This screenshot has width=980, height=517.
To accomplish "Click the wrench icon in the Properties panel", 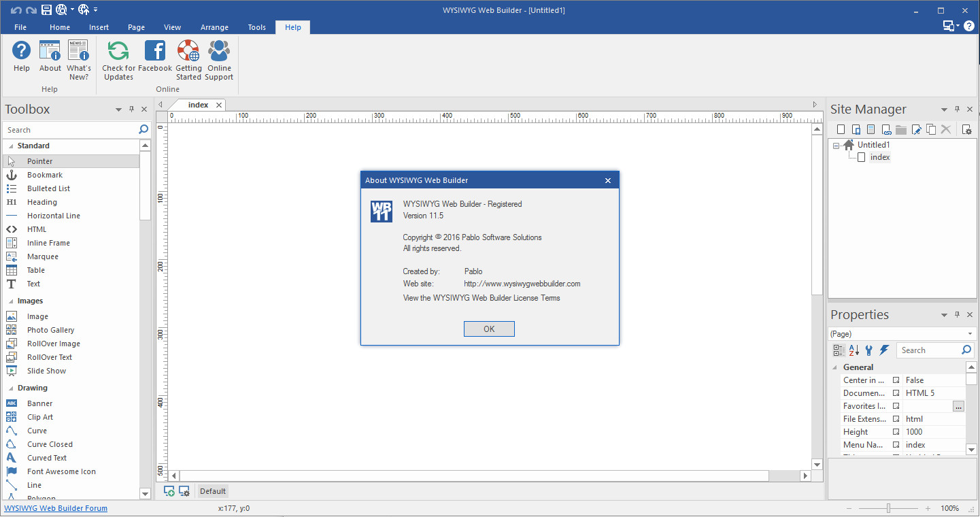I will (x=869, y=350).
